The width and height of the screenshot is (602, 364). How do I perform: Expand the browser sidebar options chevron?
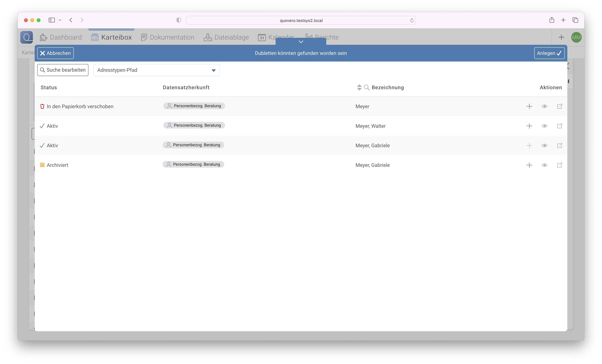(x=60, y=20)
